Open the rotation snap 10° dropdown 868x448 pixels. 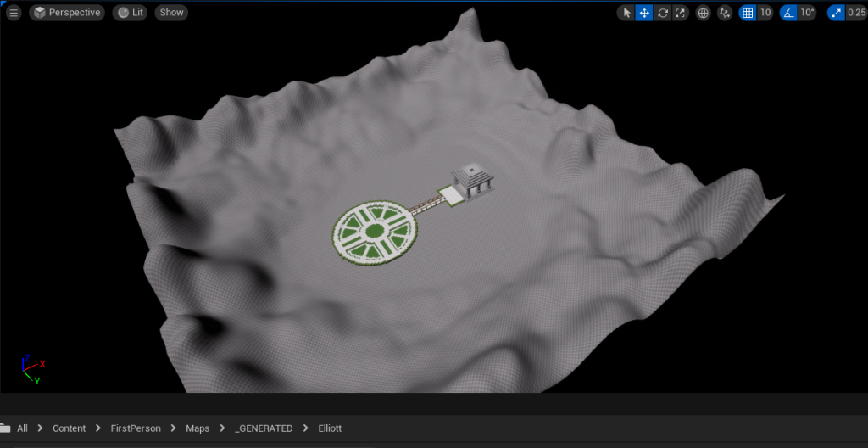coord(807,13)
